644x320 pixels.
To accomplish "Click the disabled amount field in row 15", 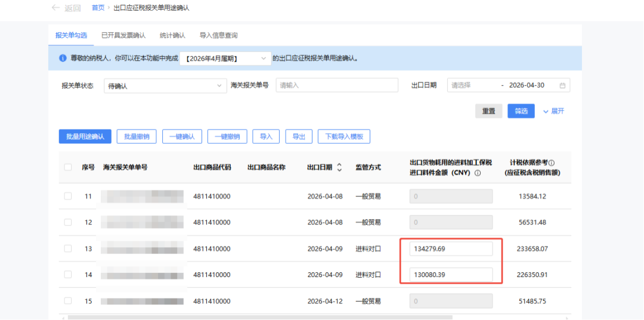I will click(x=451, y=301).
